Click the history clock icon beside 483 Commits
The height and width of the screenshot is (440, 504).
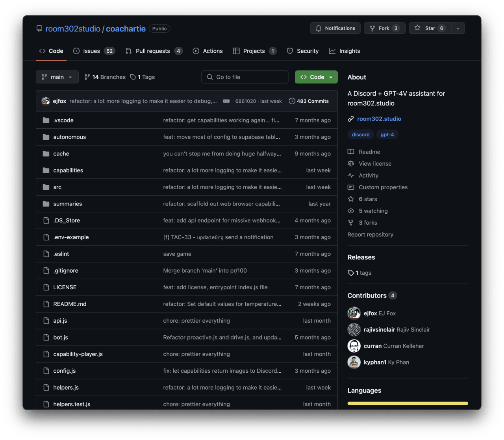pos(292,101)
